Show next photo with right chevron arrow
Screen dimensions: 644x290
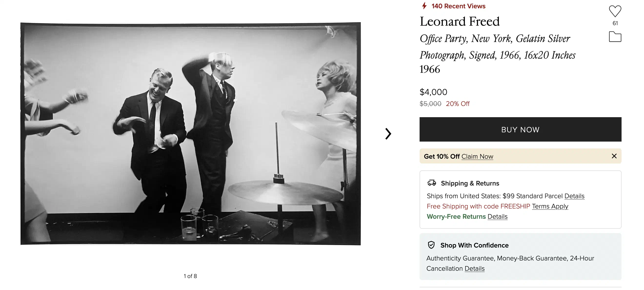click(x=388, y=134)
